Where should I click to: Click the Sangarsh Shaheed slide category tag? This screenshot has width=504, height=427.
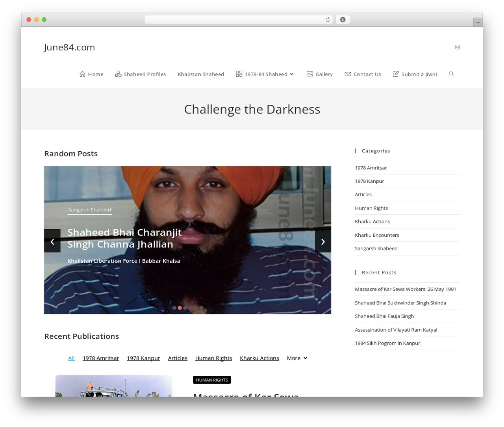(x=89, y=210)
